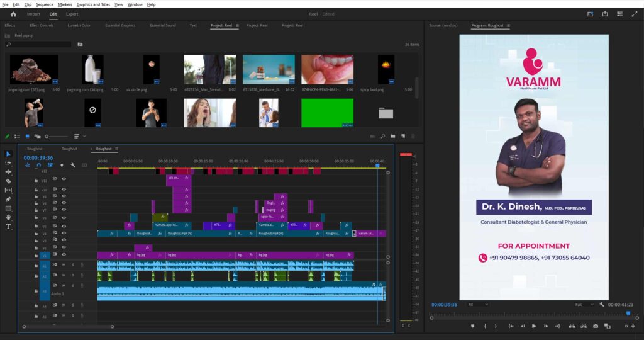The image size is (644, 340).
Task: Select the Hand tool
Action: tap(8, 217)
